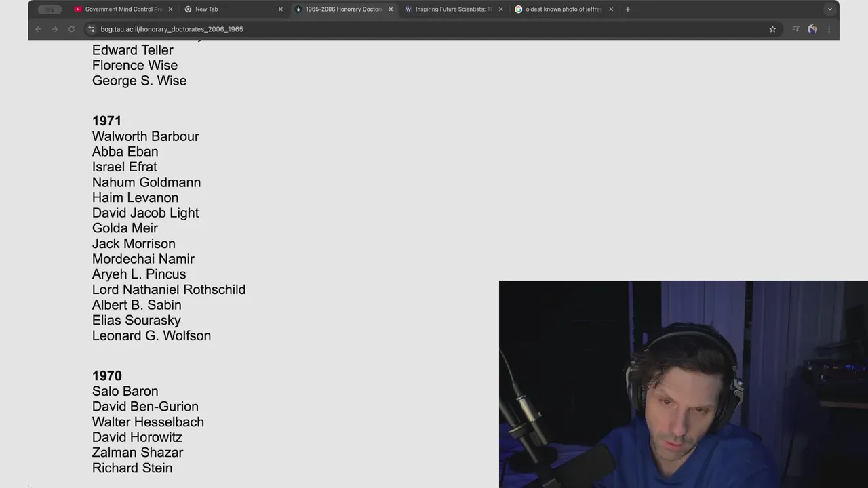The width and height of the screenshot is (868, 488).
Task: Switch to oldest known photo Google tab
Action: coord(561,9)
